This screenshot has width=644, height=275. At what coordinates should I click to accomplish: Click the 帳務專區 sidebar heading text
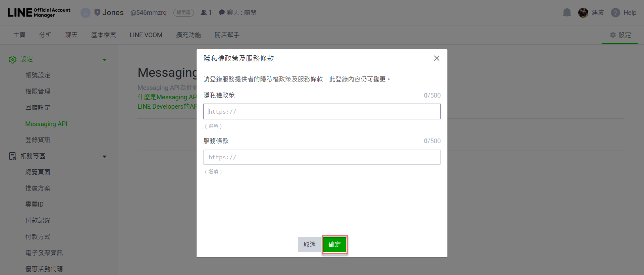33,156
